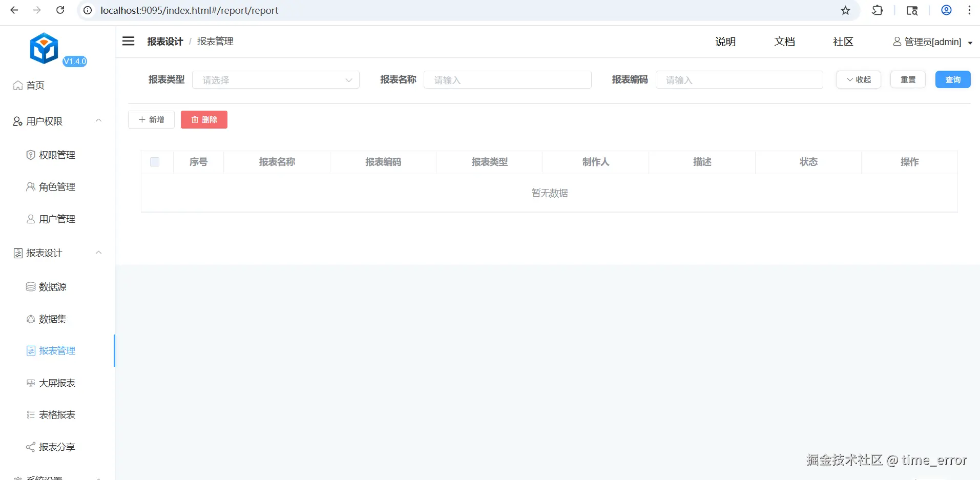Reload the page with refresh icon
This screenshot has height=480, width=980.
coord(60,10)
